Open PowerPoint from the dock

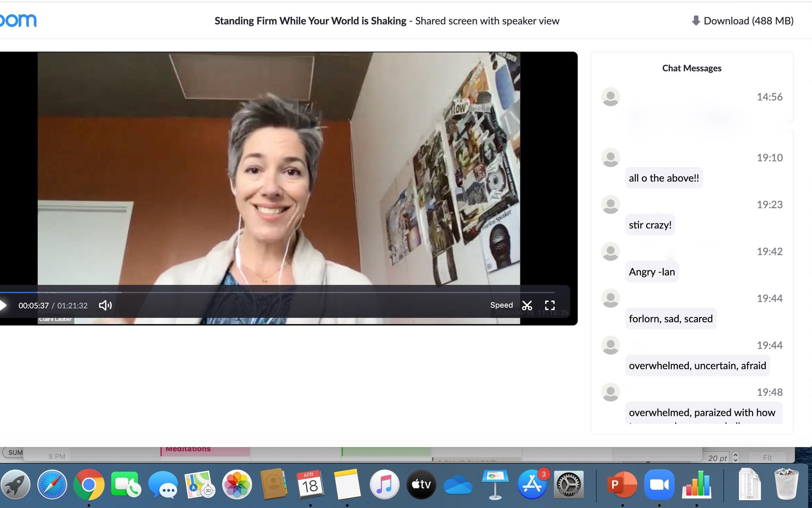(x=622, y=485)
